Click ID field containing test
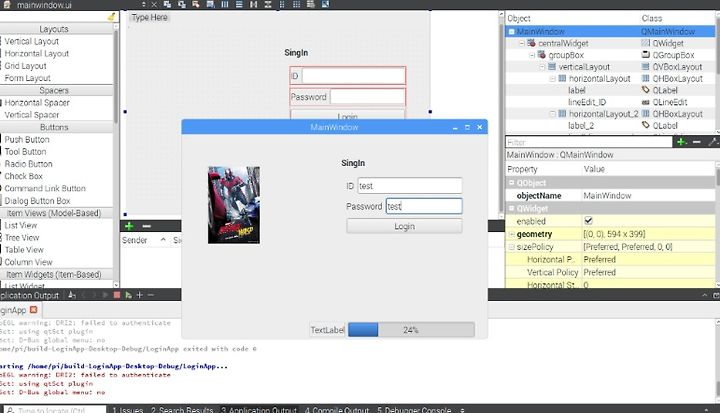Screen dimensions: 720x413 pos(410,186)
